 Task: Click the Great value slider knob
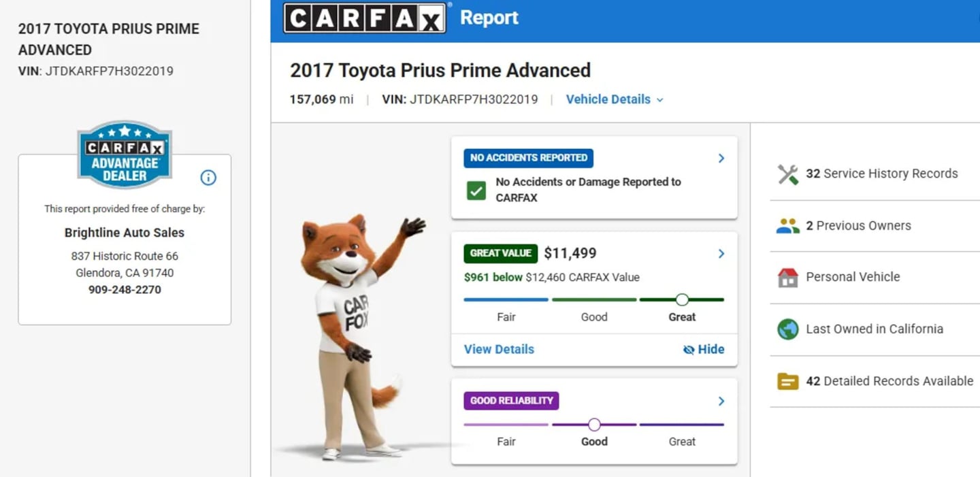(682, 299)
